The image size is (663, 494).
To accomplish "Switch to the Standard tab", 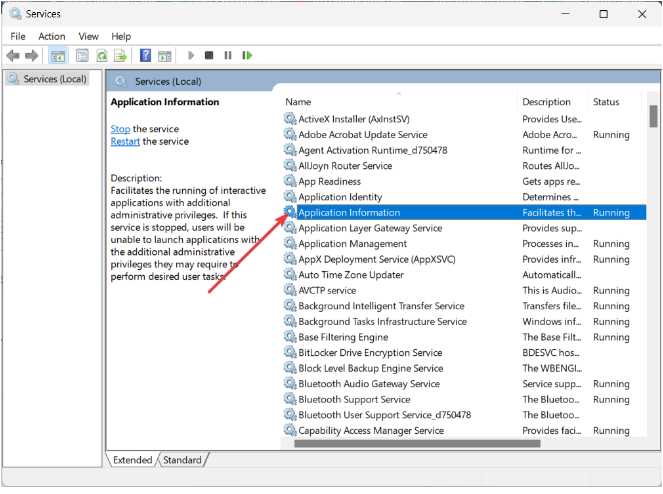I will [x=182, y=460].
